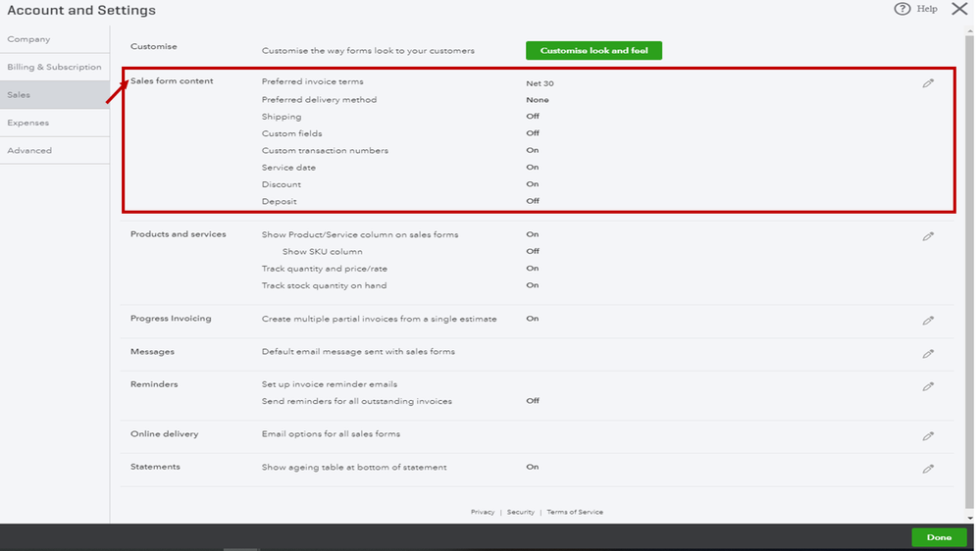Open the Privacy link

(483, 512)
